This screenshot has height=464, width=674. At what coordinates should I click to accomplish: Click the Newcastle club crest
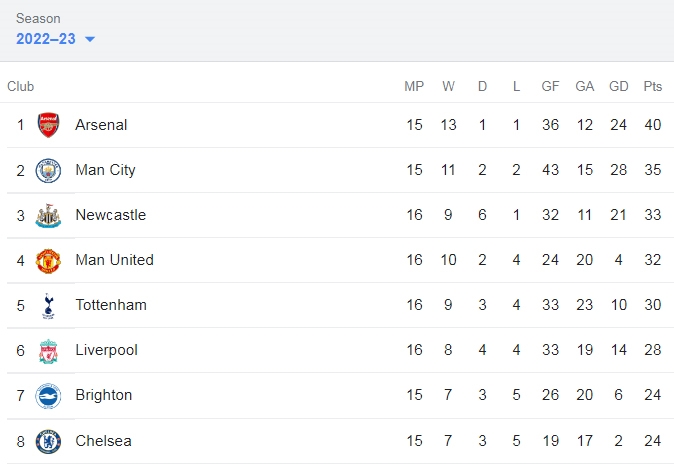point(48,215)
